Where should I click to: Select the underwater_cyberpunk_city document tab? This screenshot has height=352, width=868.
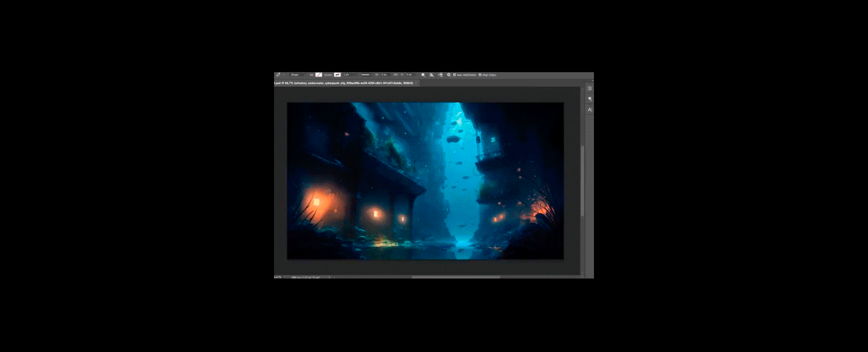point(344,83)
